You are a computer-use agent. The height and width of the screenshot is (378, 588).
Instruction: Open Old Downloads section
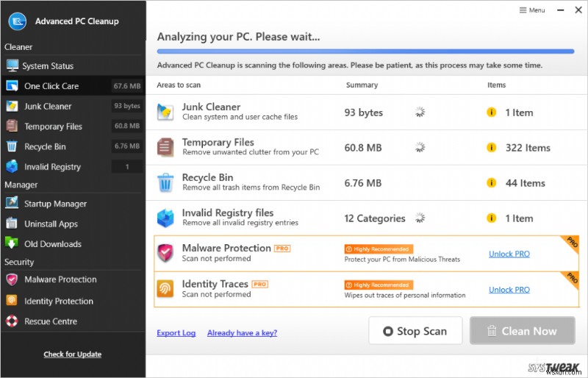(73, 244)
